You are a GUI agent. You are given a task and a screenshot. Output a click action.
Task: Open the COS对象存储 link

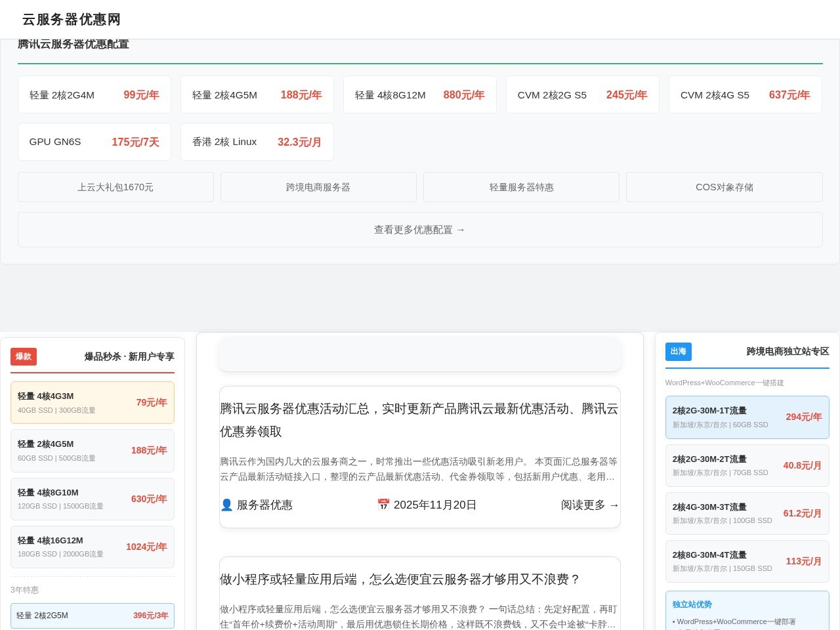(x=724, y=187)
